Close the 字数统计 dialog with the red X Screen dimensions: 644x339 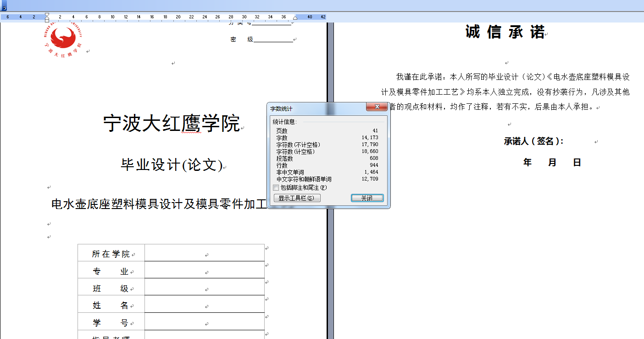click(377, 107)
